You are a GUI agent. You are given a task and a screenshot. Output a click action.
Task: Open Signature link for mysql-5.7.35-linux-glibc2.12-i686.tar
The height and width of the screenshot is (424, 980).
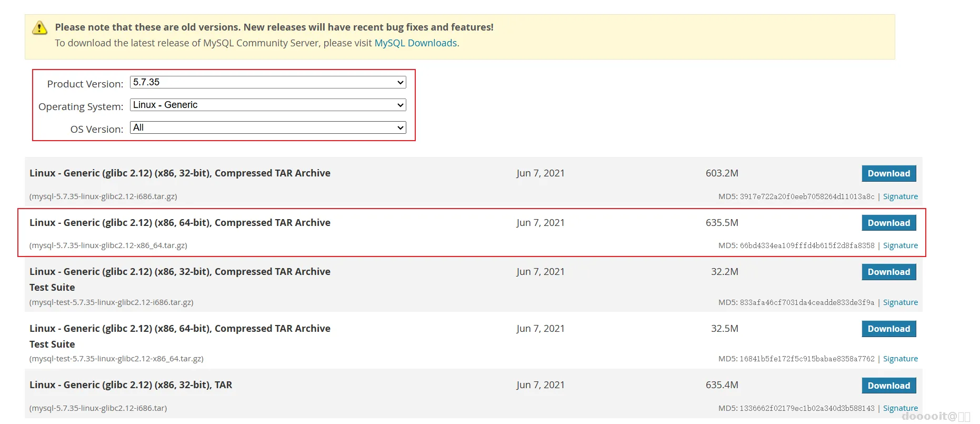pos(900,408)
